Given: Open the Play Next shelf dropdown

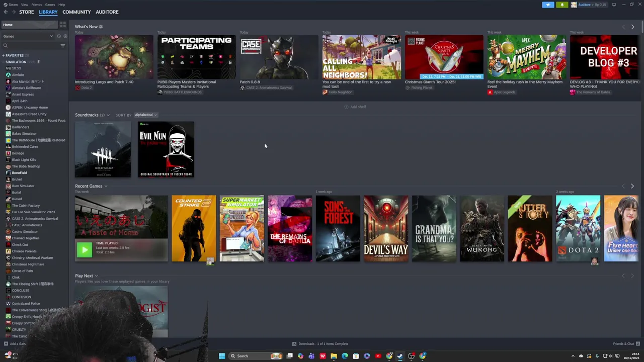Looking at the screenshot, I should point(96,276).
